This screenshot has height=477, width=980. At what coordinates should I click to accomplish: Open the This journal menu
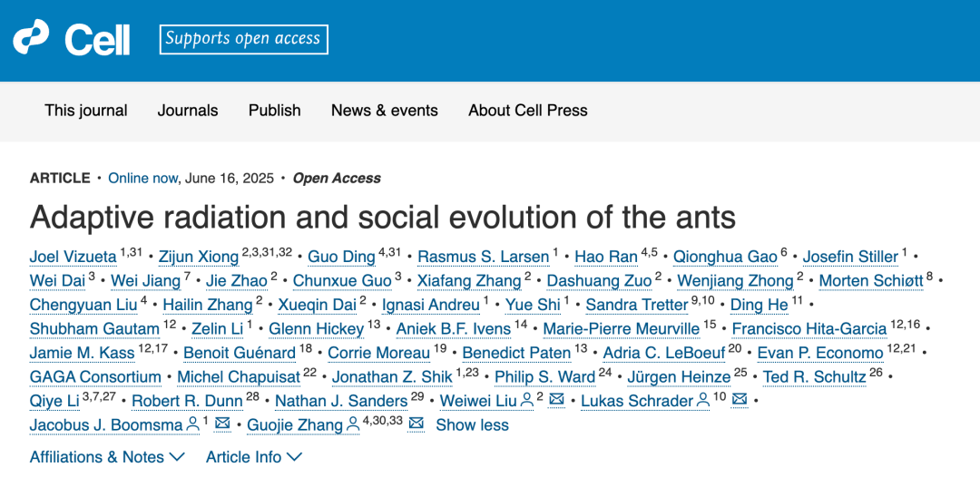tap(86, 111)
